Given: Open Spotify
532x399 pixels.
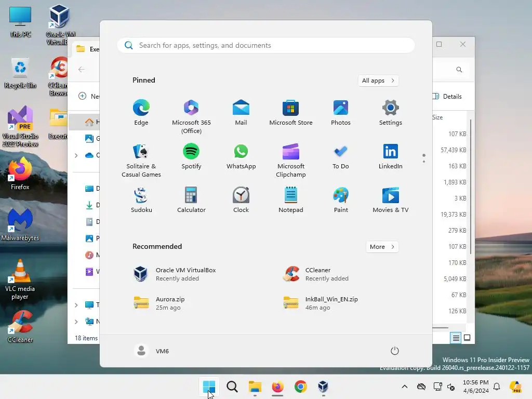Looking at the screenshot, I should coord(191,156).
